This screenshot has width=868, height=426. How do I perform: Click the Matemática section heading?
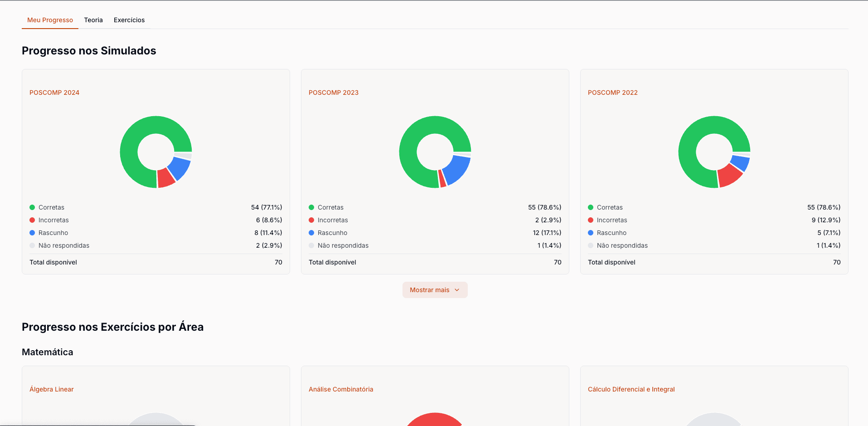48,352
